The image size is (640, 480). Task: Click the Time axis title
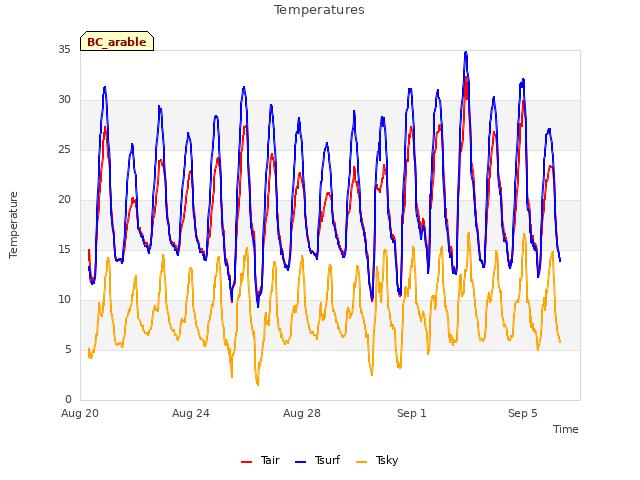point(566,429)
